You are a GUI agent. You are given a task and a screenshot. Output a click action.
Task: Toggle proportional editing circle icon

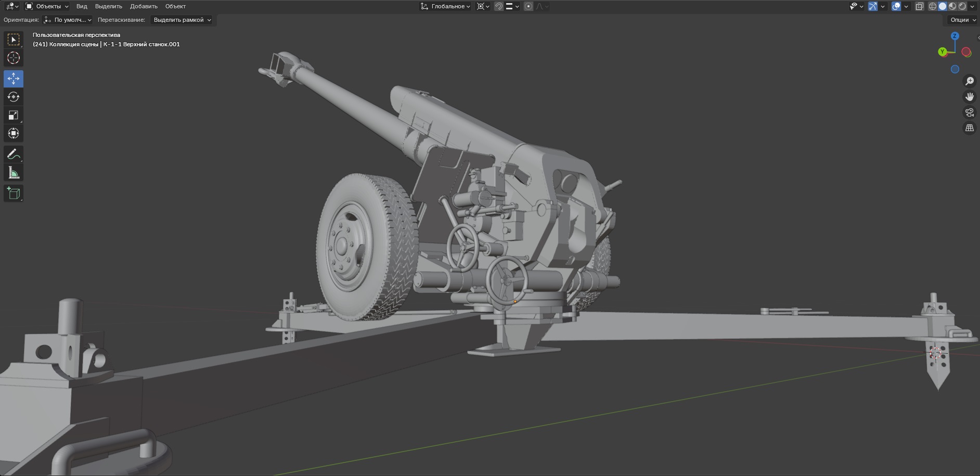pyautogui.click(x=528, y=6)
